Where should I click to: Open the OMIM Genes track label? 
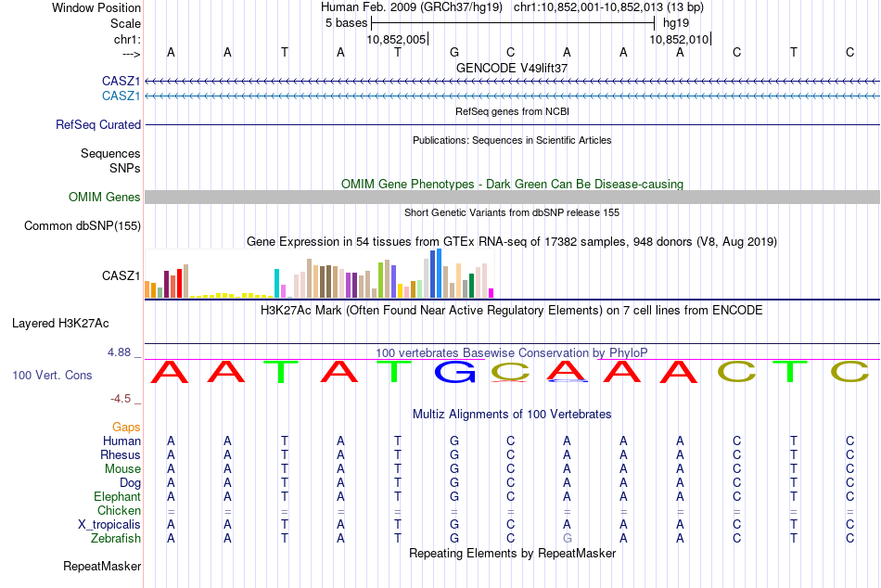click(x=104, y=198)
